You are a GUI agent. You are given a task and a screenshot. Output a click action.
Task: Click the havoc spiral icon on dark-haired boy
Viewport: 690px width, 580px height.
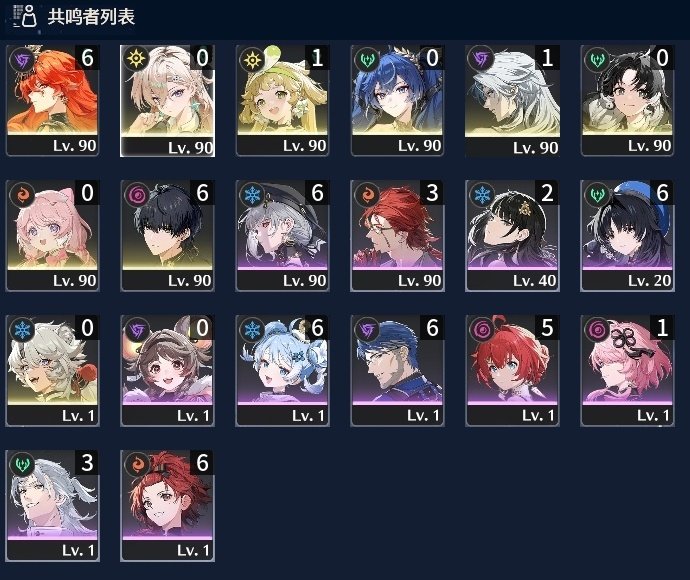point(137,195)
